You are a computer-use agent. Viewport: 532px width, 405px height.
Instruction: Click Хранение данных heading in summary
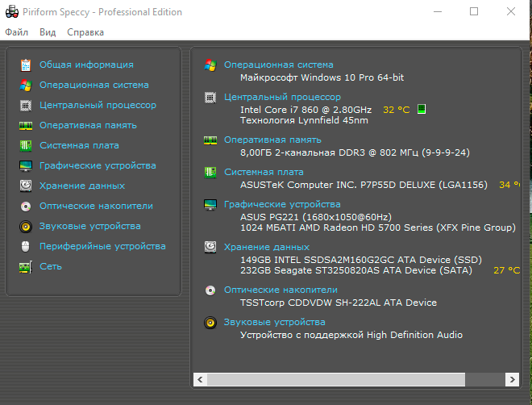(267, 247)
